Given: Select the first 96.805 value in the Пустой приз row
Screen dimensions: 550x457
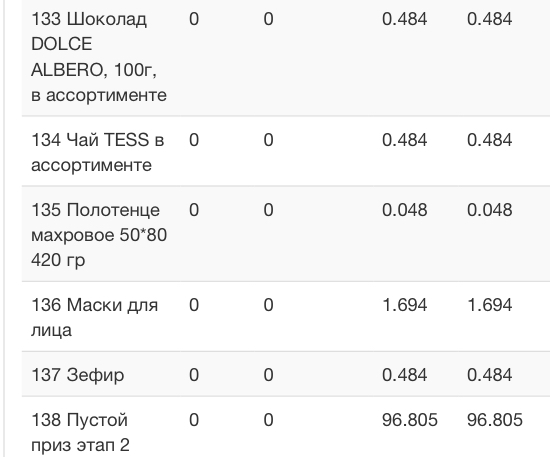Looking at the screenshot, I should [x=410, y=420].
